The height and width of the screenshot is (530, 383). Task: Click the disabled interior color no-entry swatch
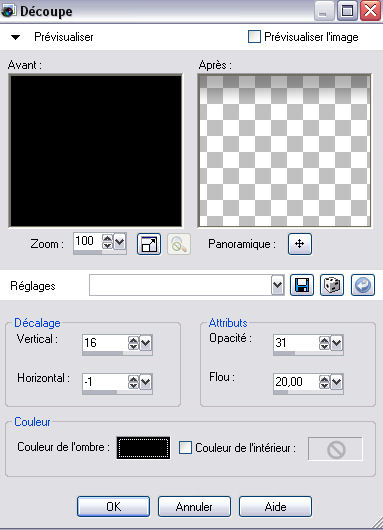coord(335,449)
